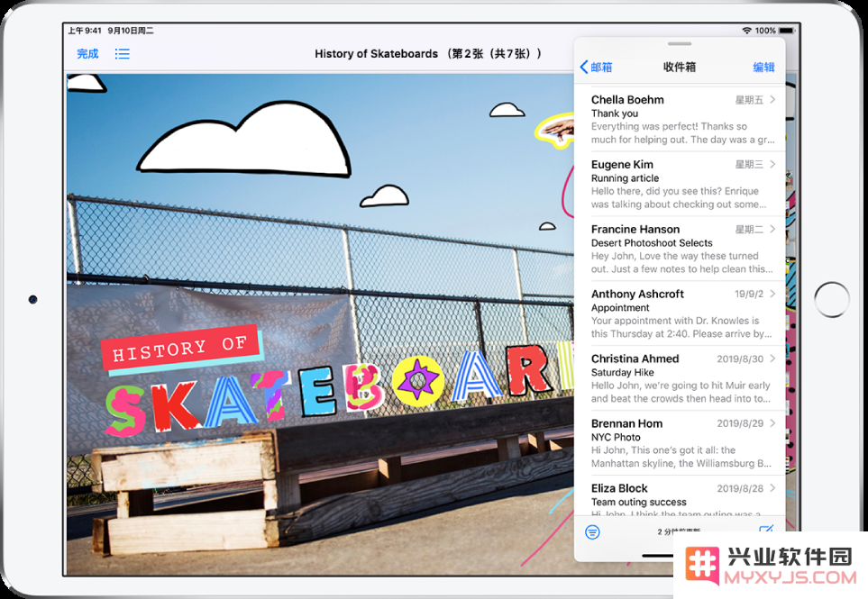Tap the chevron on Brennan Hom's row

772,423
